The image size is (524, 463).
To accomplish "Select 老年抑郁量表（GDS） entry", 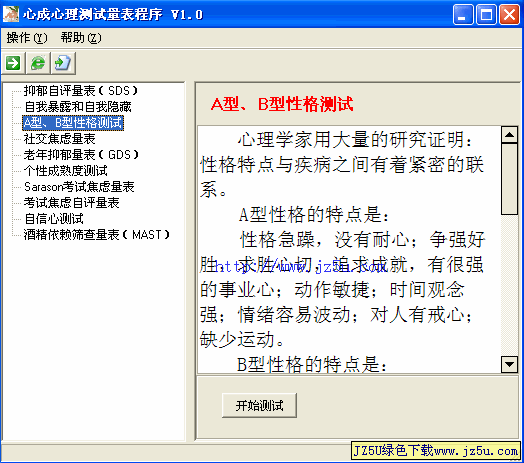I will coord(81,155).
